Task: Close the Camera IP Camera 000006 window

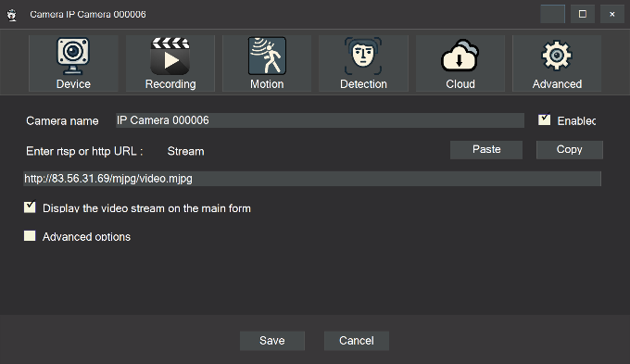Action: pos(611,14)
